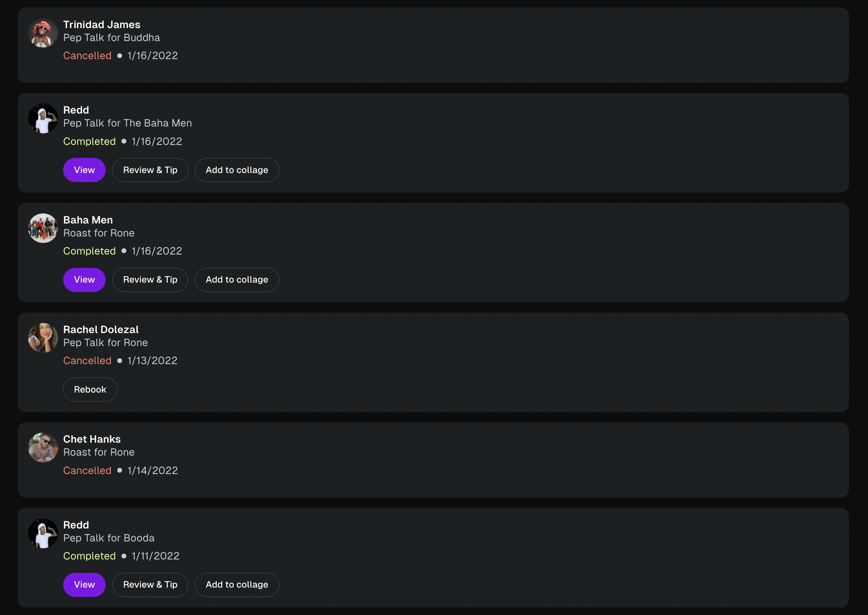The image size is (868, 615).
Task: Add Redd's Baha Men video to collage
Action: (237, 170)
